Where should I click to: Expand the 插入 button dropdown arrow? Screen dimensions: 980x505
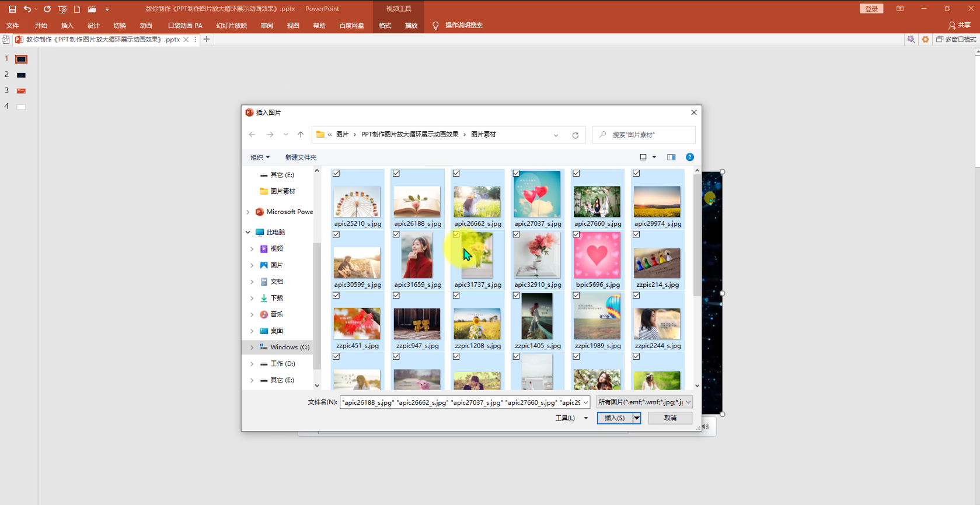[637, 418]
